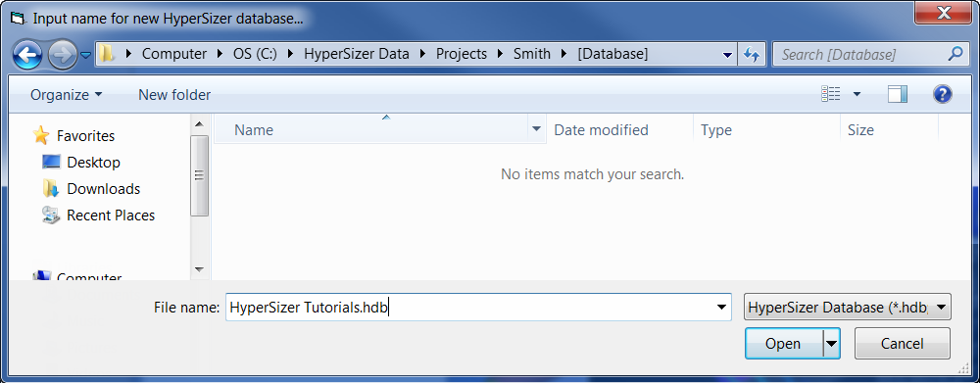
Task: Click the Recent Places icon
Action: (51, 215)
